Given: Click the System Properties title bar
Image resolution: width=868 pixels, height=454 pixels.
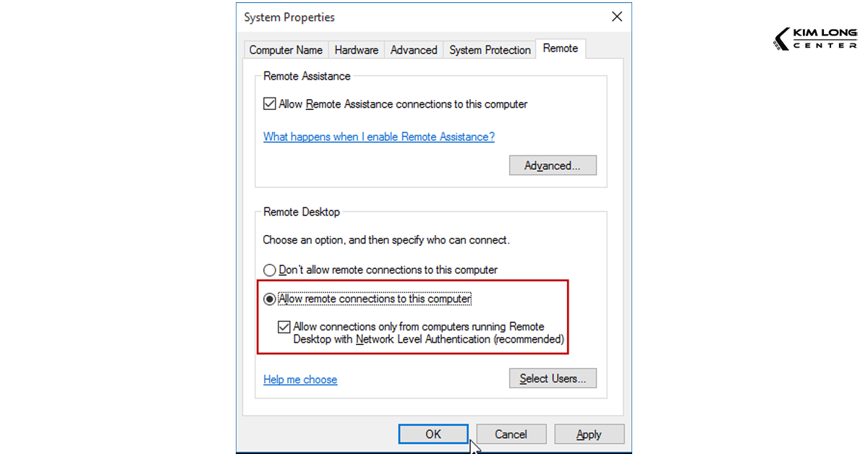Looking at the screenshot, I should tap(289, 17).
